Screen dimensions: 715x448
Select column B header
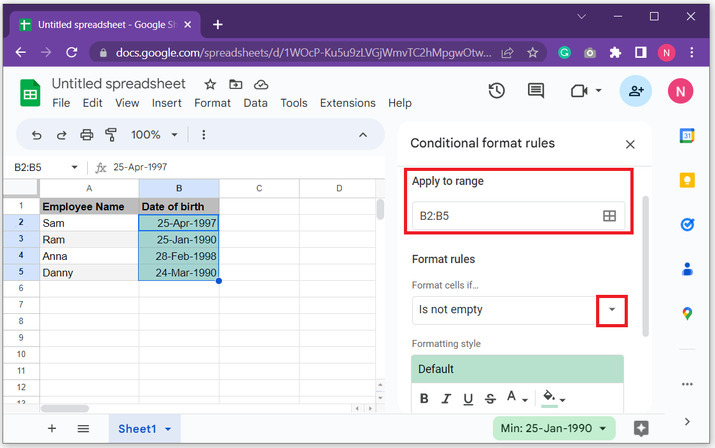point(179,188)
